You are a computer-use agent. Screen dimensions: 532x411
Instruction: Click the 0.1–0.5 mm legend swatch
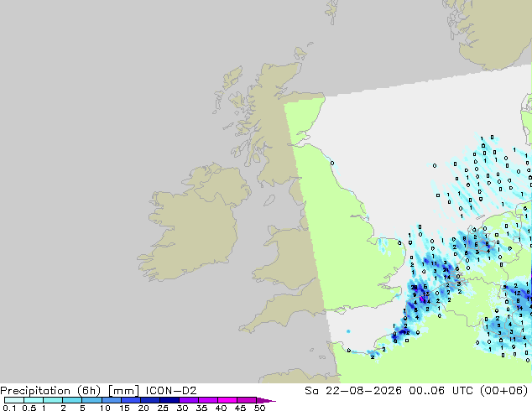pyautogui.click(x=14, y=400)
